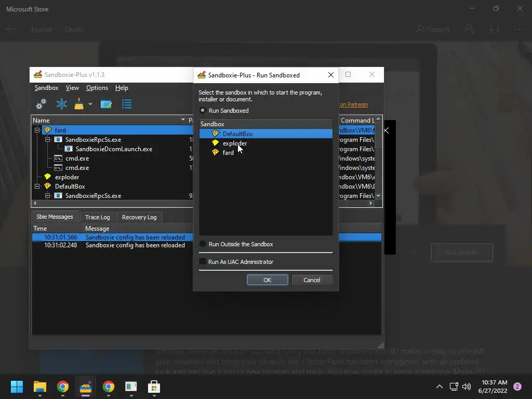Viewport: 532px width, 399px height.
Task: Click the network tray icon
Action: coord(454,387)
